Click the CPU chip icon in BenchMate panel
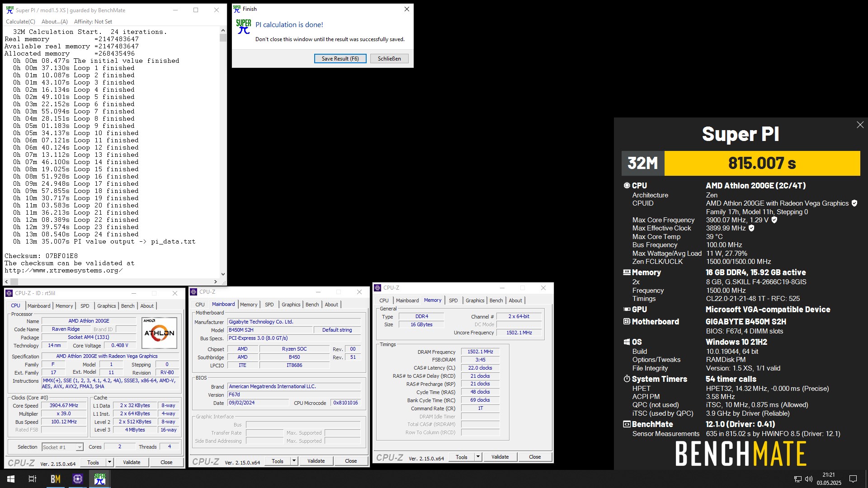 627,186
